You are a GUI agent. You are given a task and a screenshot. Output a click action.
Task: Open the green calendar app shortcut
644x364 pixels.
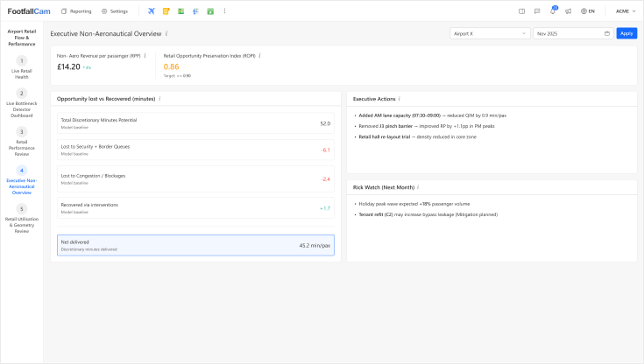(x=210, y=11)
